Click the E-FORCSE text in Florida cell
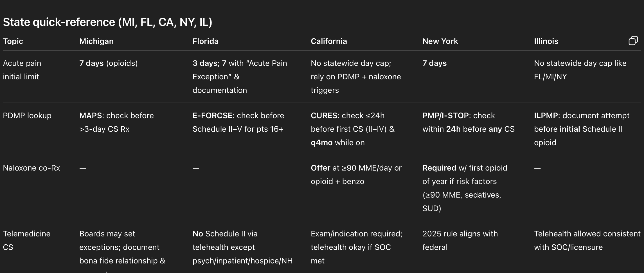Screen dimensions: 644x273 tap(212, 115)
